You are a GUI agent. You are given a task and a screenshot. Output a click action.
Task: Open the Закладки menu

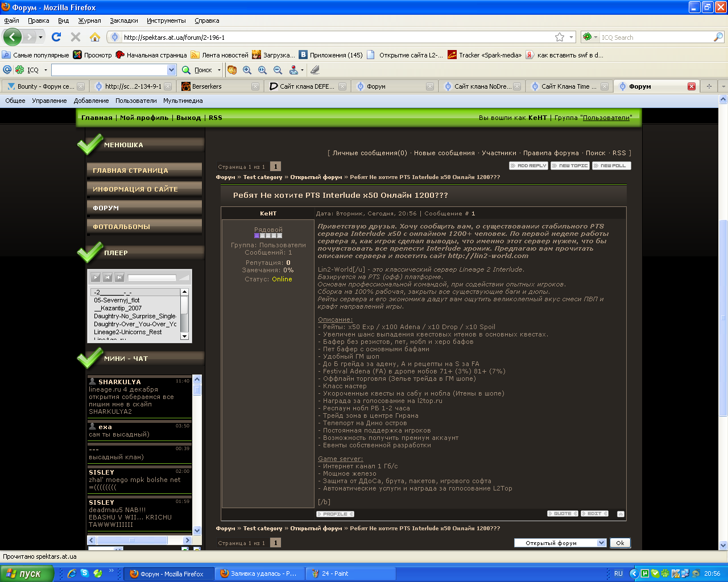coord(124,20)
